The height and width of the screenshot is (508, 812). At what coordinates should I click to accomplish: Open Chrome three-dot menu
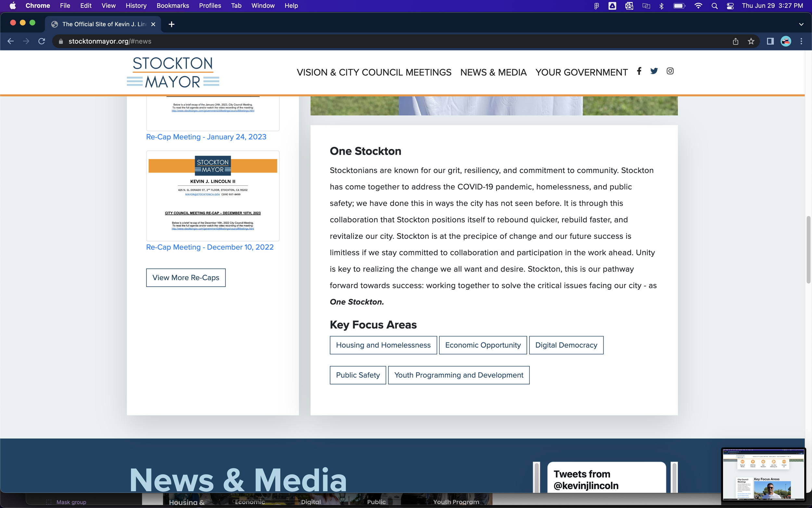point(801,41)
